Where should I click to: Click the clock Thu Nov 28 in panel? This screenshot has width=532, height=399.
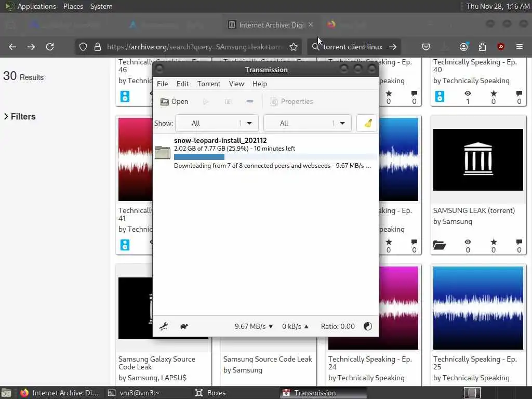click(497, 6)
